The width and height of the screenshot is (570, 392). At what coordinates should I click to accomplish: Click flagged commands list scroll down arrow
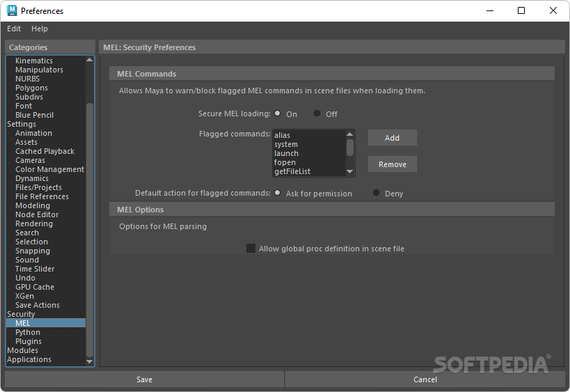click(349, 172)
